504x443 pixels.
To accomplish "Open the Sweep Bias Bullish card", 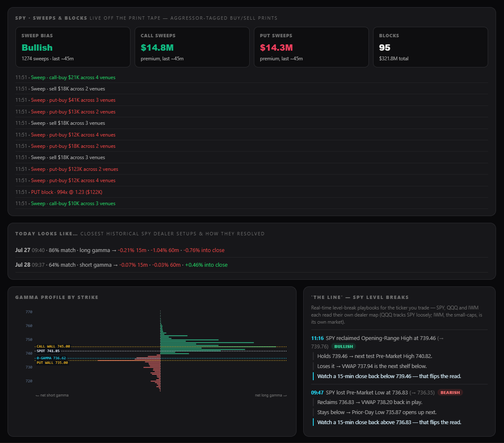I will (x=73, y=47).
